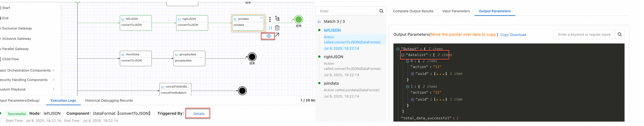
Task: Click the groupbydata node's chart icon
Action: [177, 54]
